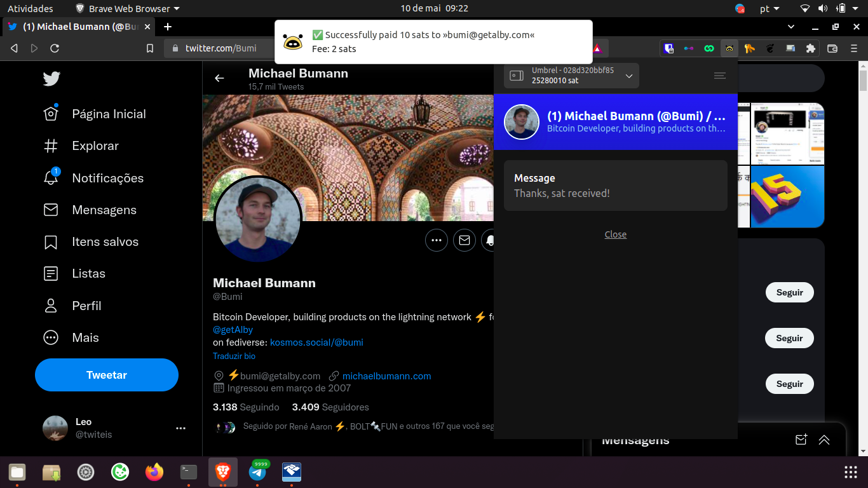Open the number 15 media thumbnail
The image size is (868, 488).
click(787, 196)
